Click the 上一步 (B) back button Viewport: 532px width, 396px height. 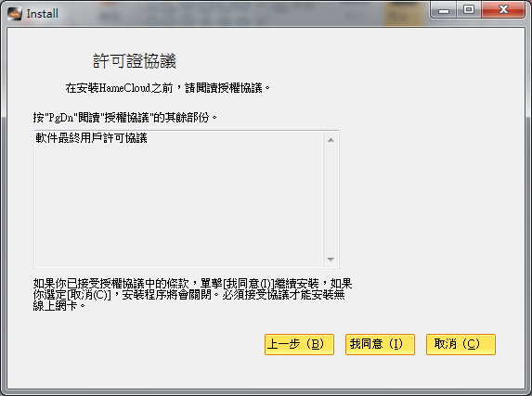click(x=299, y=344)
